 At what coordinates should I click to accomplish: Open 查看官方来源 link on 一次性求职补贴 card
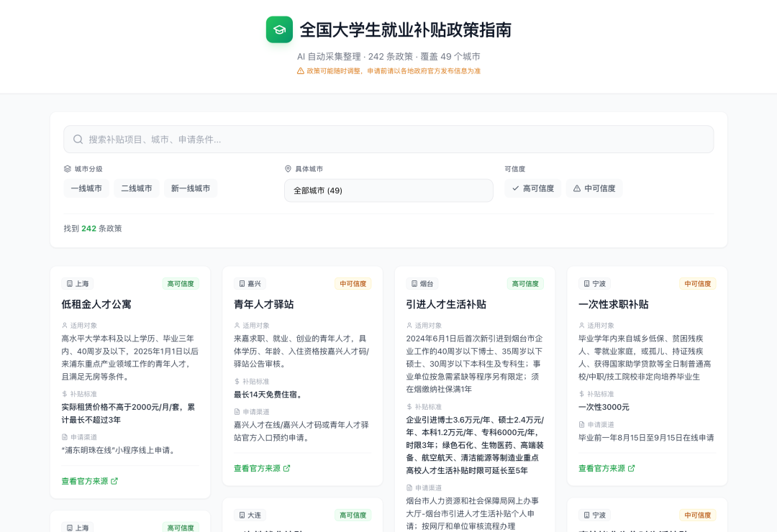(606, 468)
